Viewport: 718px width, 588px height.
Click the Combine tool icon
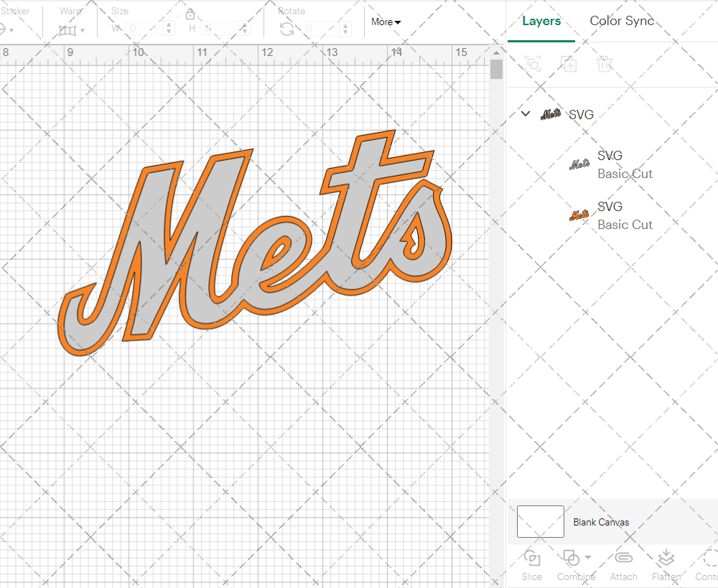pyautogui.click(x=571, y=559)
